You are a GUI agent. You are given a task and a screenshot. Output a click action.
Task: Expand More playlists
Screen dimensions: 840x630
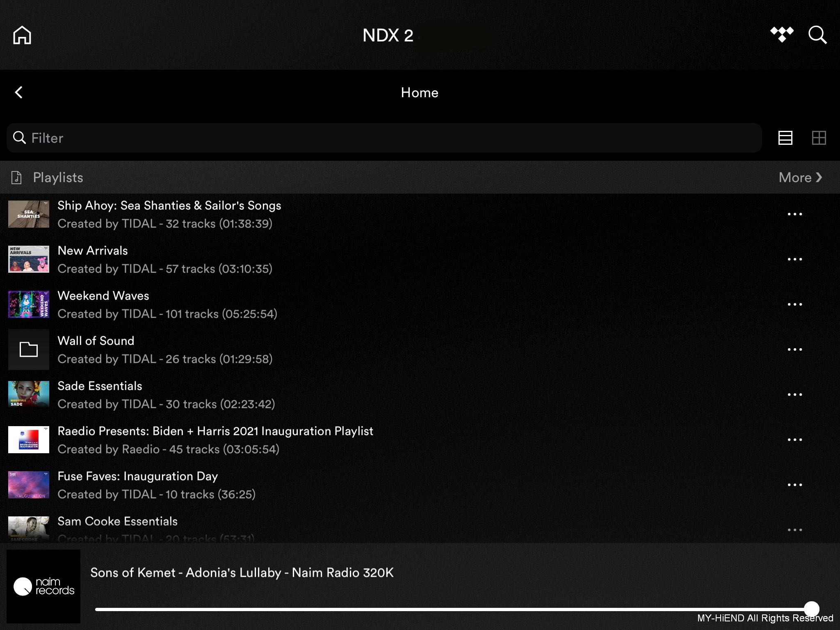point(800,177)
